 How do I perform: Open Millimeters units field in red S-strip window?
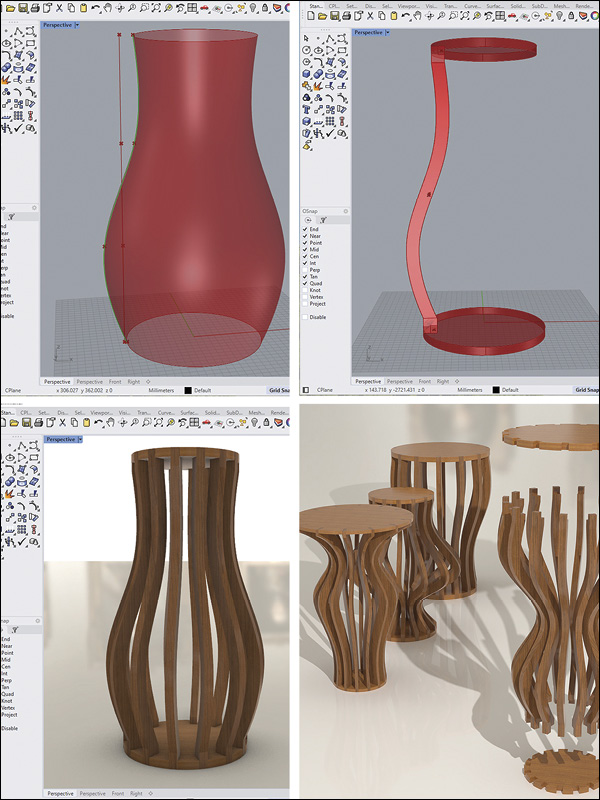469,389
